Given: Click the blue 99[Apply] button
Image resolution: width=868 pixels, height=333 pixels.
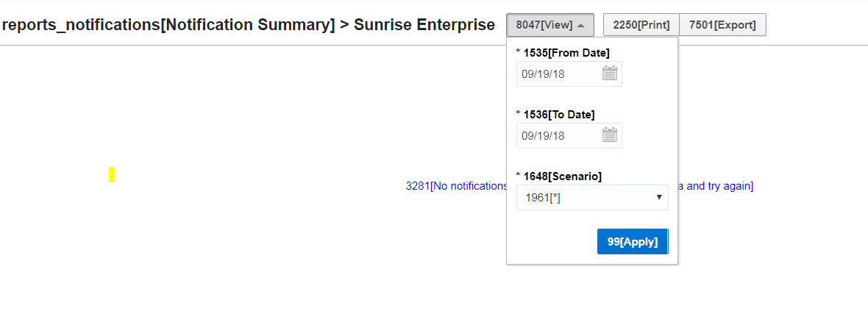Looking at the screenshot, I should point(632,241).
